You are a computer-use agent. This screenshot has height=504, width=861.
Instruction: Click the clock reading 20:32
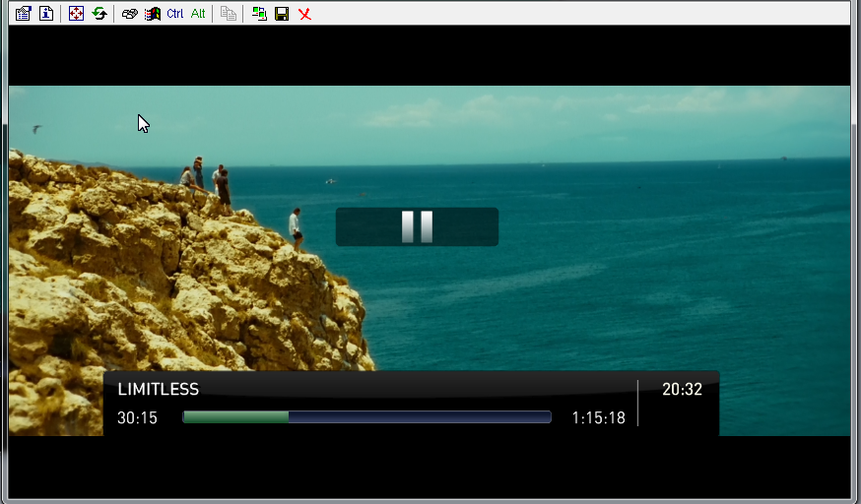[x=682, y=390]
